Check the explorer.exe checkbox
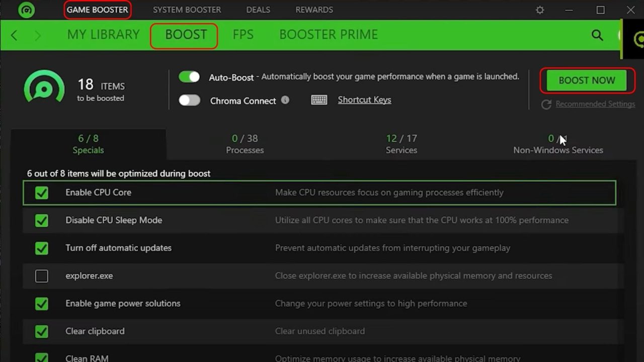The width and height of the screenshot is (644, 362). pyautogui.click(x=42, y=276)
